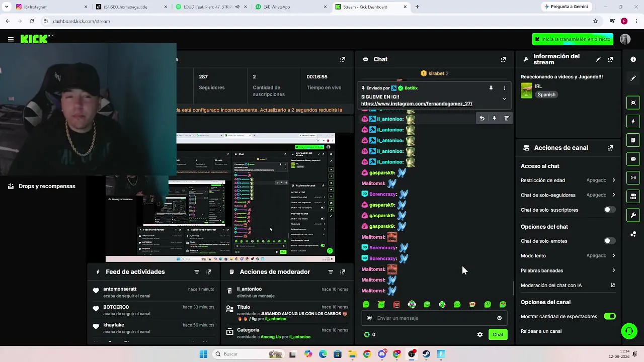Open Steam from the taskbar
Viewport: 644px width, 362px height.
(x=426, y=354)
